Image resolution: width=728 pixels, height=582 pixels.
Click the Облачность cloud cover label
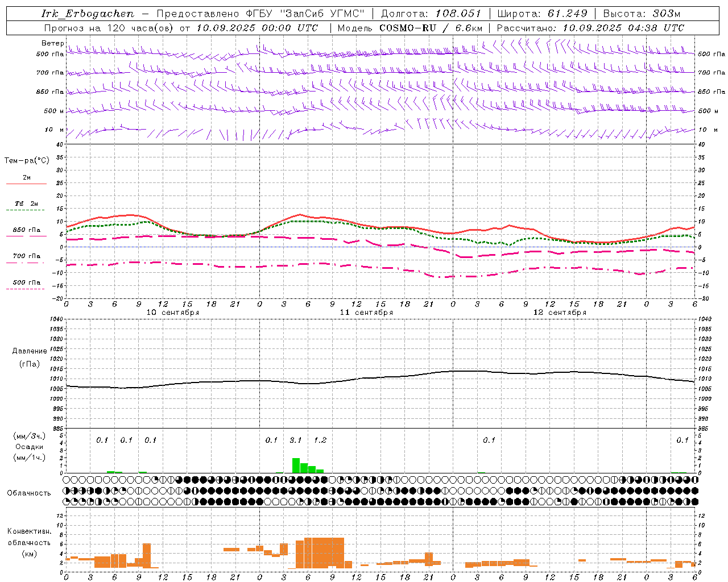click(x=29, y=493)
